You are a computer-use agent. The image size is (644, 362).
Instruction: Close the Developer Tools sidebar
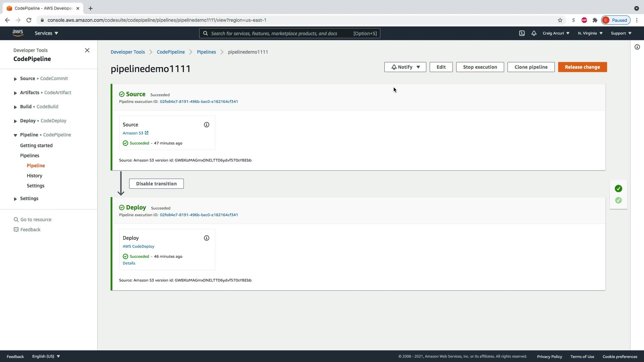pos(87,50)
